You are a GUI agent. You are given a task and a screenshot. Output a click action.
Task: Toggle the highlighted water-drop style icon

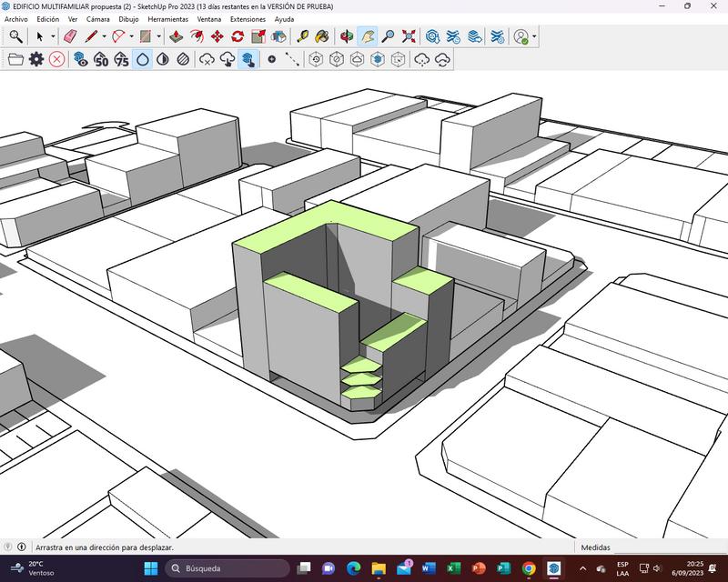tap(143, 59)
